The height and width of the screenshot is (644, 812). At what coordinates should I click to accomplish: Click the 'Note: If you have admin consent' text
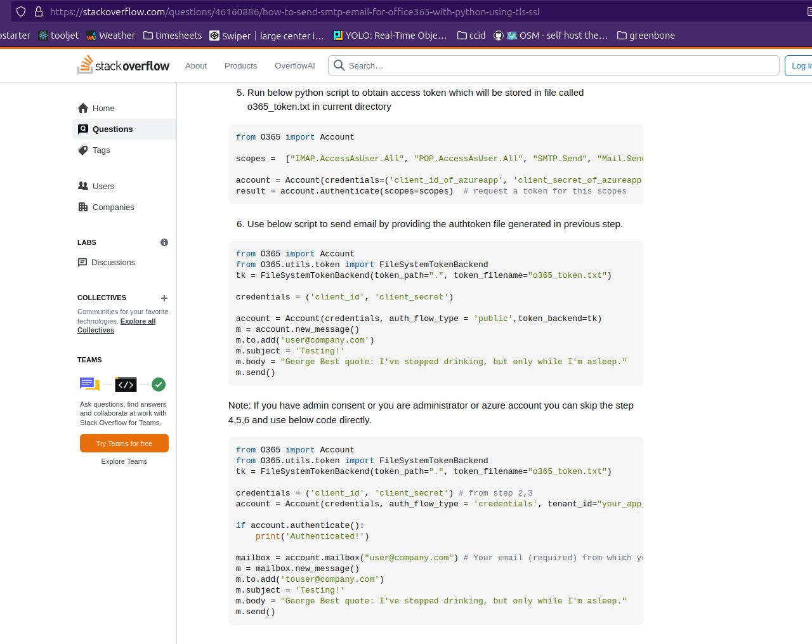431,412
